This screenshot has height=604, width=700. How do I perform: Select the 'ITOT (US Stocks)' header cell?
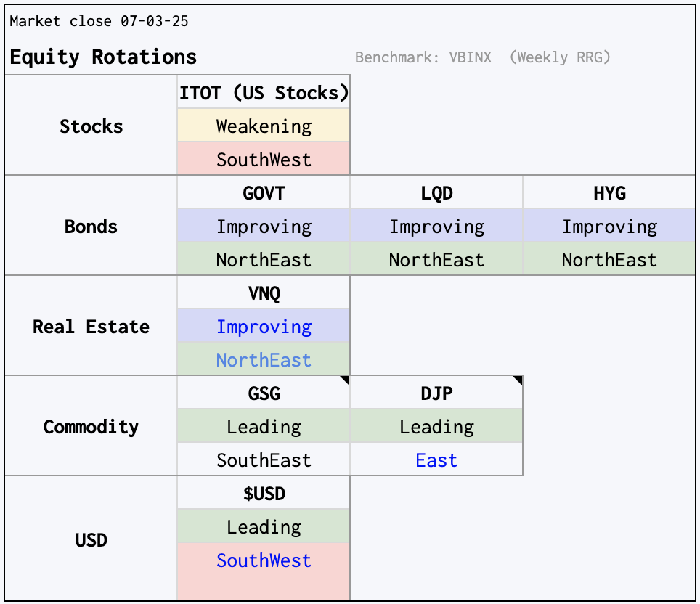(x=264, y=92)
